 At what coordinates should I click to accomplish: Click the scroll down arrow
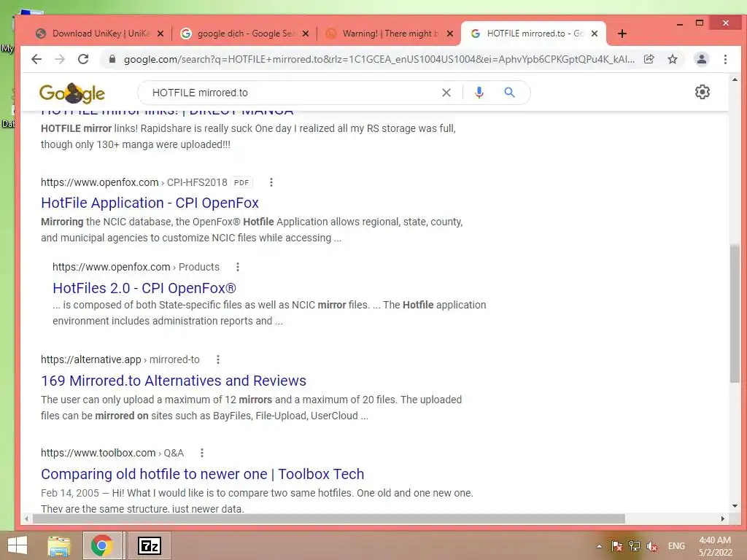(x=734, y=506)
